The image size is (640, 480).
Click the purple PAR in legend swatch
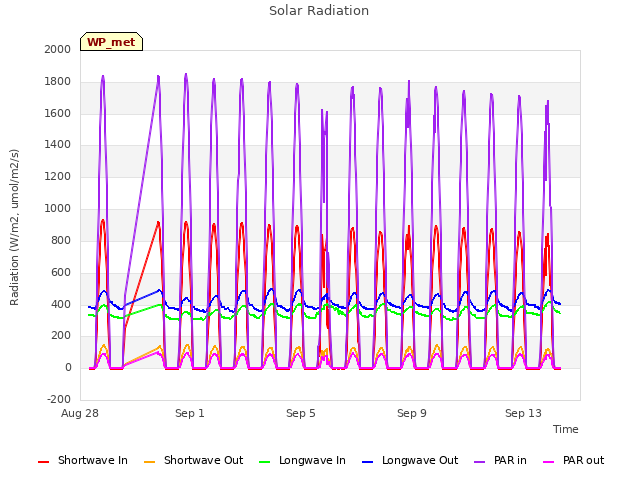pyautogui.click(x=480, y=462)
